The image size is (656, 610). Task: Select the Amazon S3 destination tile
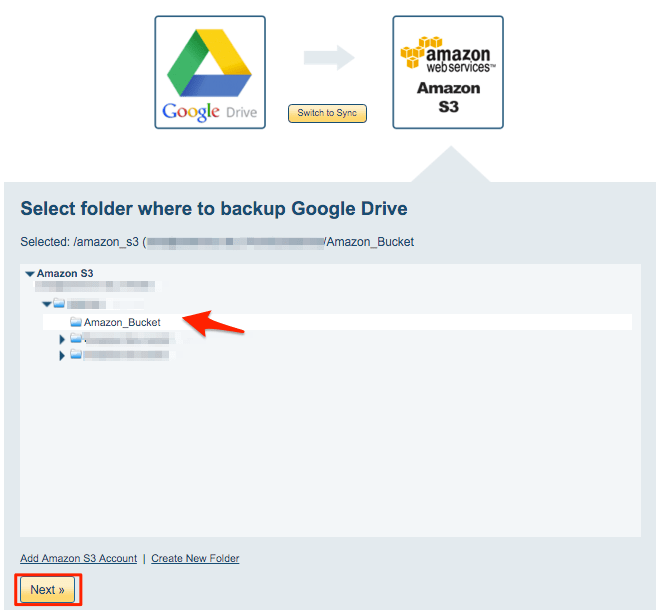pyautogui.click(x=448, y=72)
